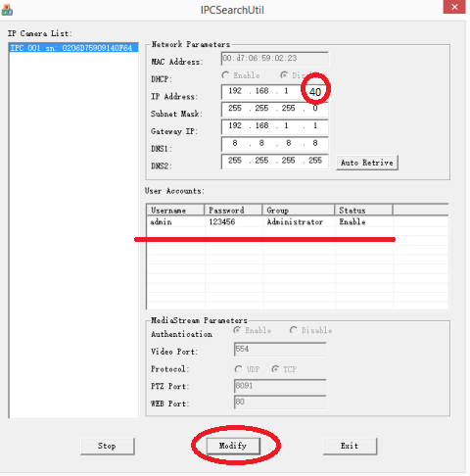470x476 pixels.
Task: Click the Username column header
Action: [x=175, y=210]
